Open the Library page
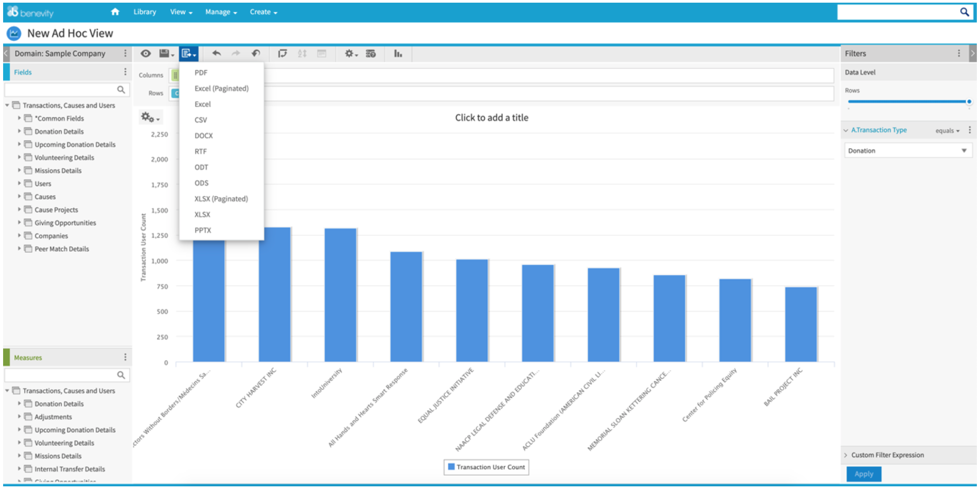 point(145,12)
